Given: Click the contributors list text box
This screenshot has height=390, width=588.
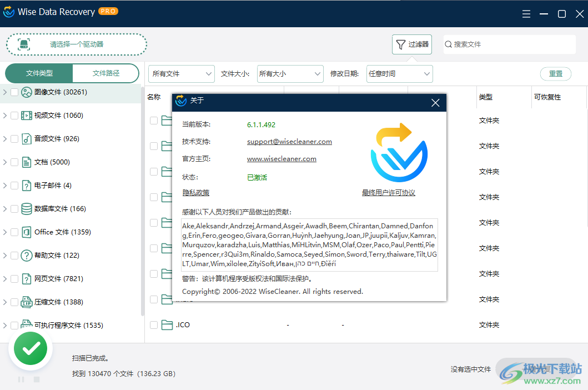Looking at the screenshot, I should pyautogui.click(x=309, y=245).
